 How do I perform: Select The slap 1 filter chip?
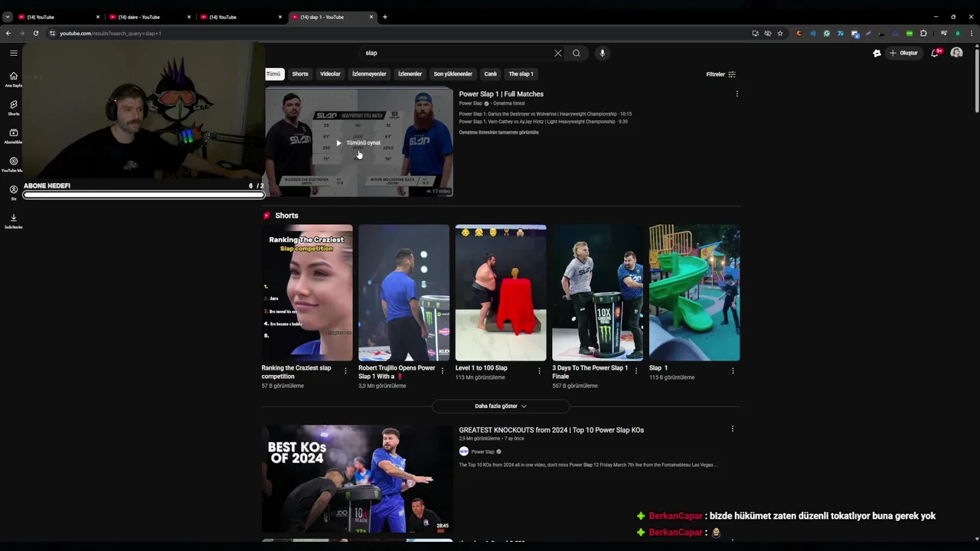point(521,74)
